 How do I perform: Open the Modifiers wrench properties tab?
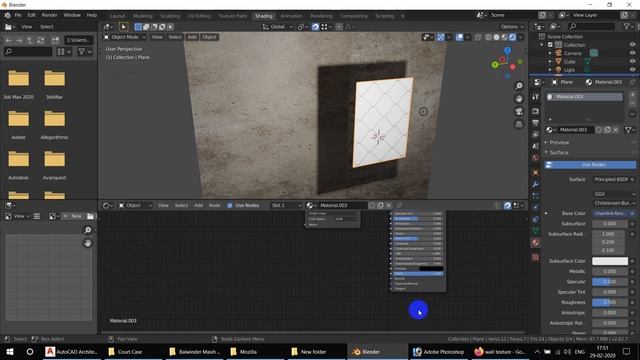pyautogui.click(x=536, y=184)
